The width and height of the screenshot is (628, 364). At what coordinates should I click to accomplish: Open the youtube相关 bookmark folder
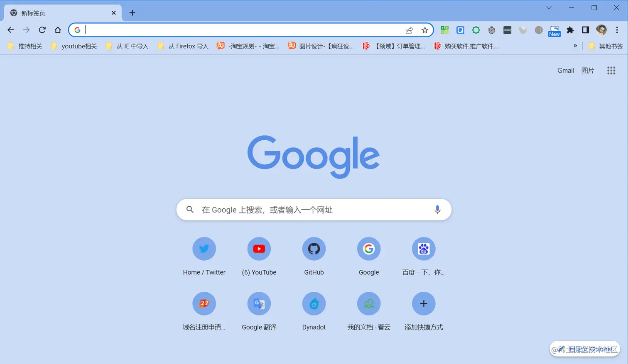(x=74, y=46)
